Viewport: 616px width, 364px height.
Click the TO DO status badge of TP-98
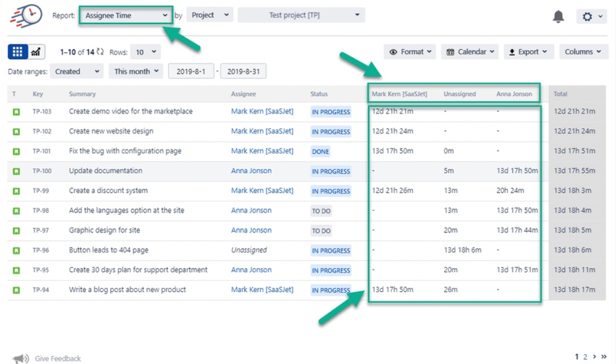(321, 211)
